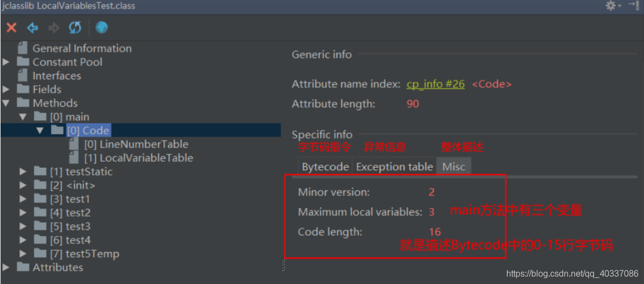Click the Methods folder icon

point(23,103)
